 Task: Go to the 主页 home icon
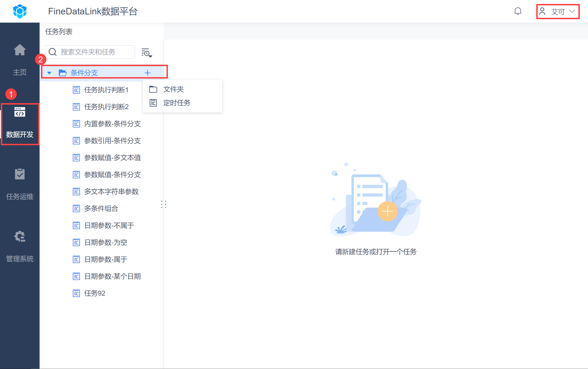20,50
